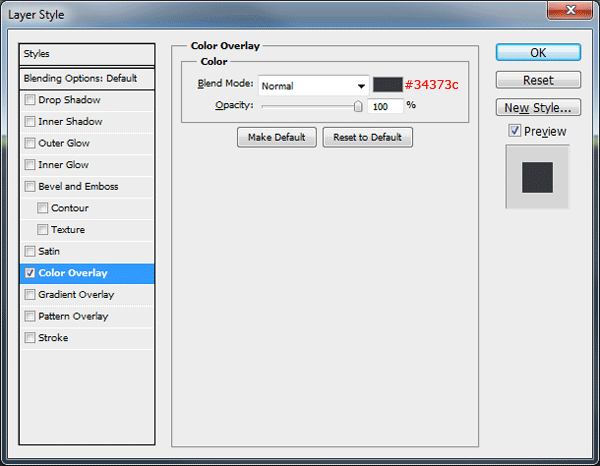Toggle the Outer Glow checkbox

30,143
